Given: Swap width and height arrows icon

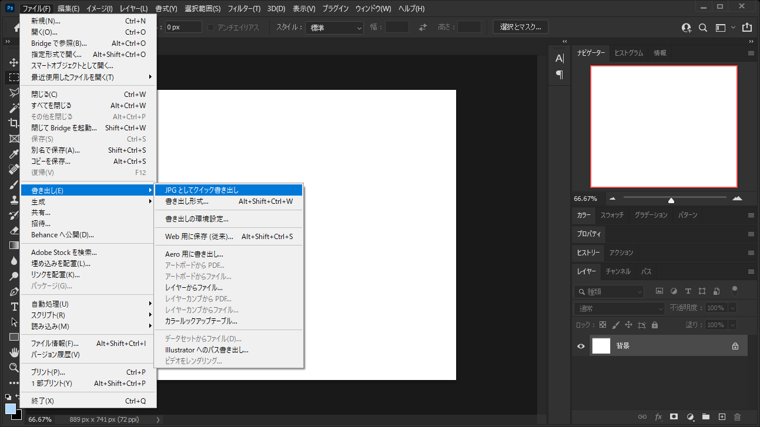Looking at the screenshot, I should (423, 27).
